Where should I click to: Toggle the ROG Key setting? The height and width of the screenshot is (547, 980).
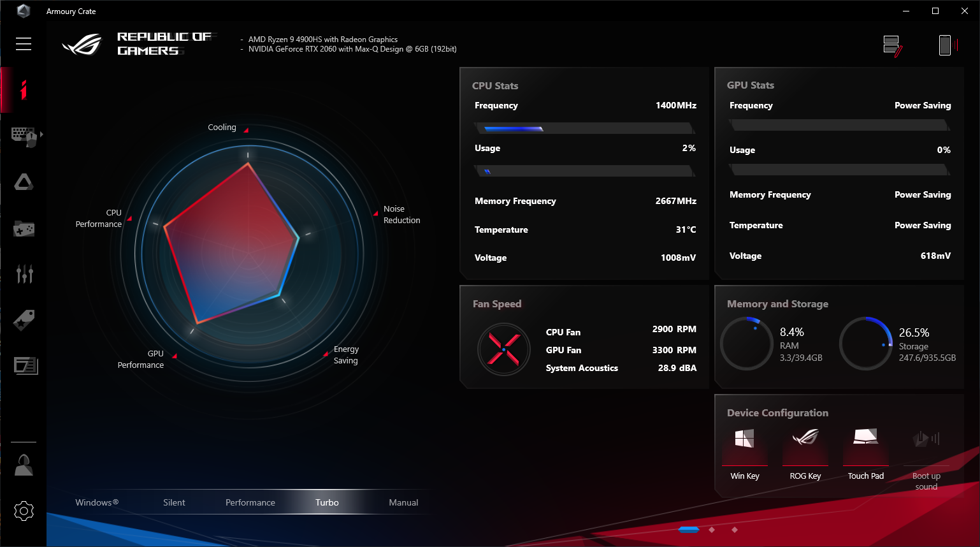805,454
